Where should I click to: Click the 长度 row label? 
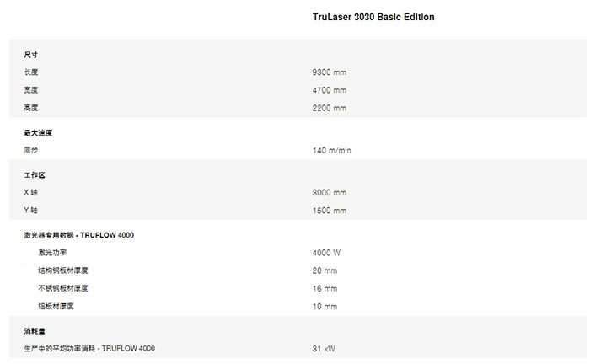pos(31,72)
